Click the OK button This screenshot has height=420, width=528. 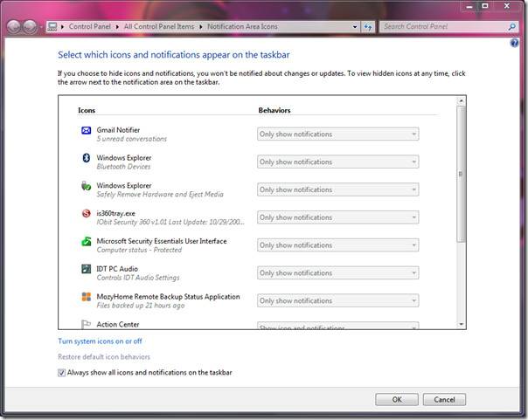(x=397, y=400)
